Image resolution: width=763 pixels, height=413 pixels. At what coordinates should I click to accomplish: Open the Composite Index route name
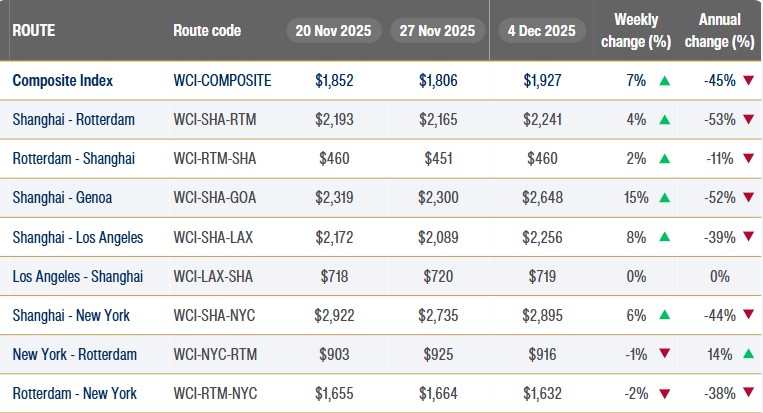(62, 80)
